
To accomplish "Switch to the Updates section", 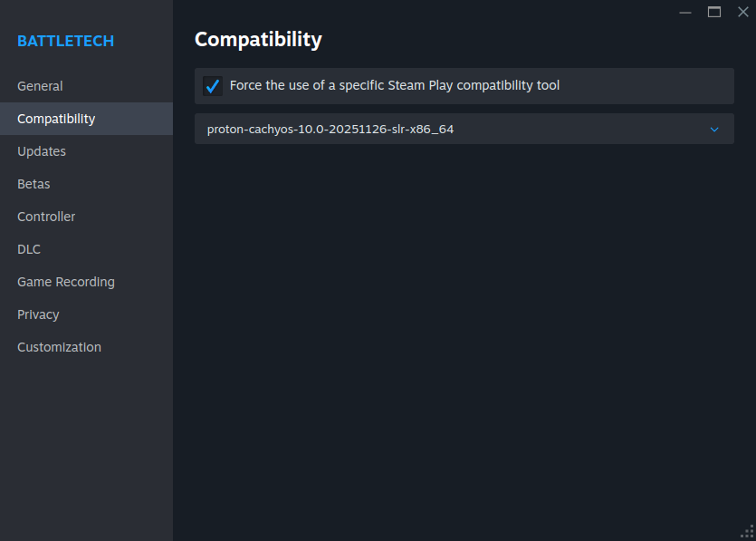I will tap(86, 151).
